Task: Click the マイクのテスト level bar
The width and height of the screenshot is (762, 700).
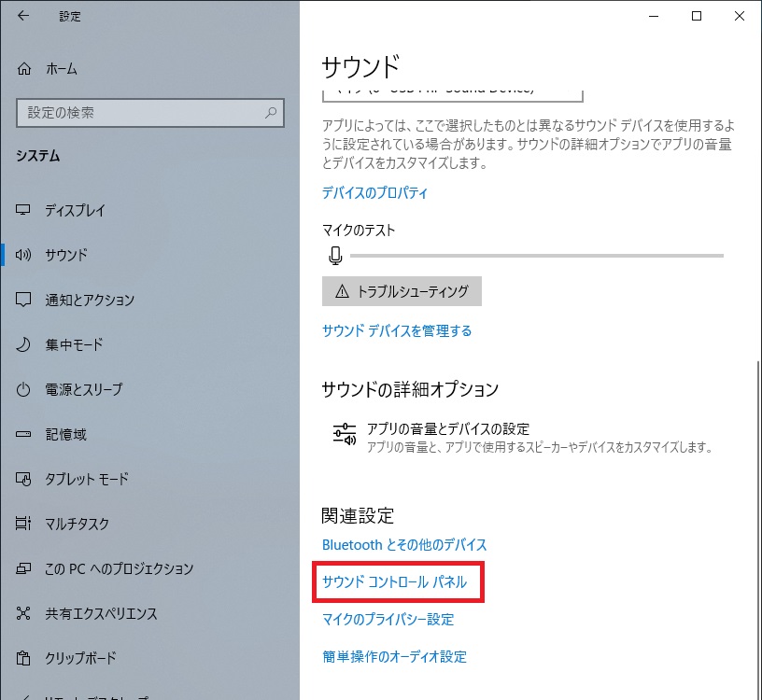Action: pos(536,255)
